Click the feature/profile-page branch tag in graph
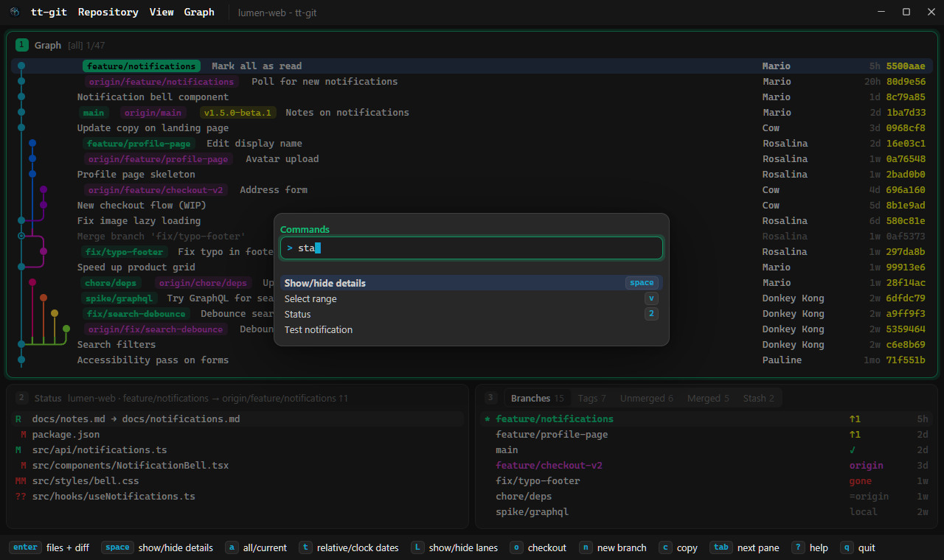Image resolution: width=944 pixels, height=560 pixels. (x=139, y=144)
